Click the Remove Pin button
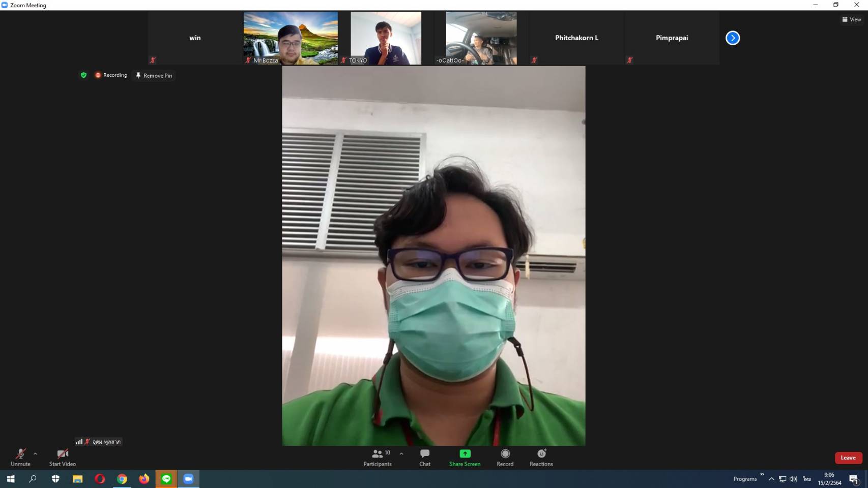Viewport: 868px width, 488px height. [x=154, y=75]
